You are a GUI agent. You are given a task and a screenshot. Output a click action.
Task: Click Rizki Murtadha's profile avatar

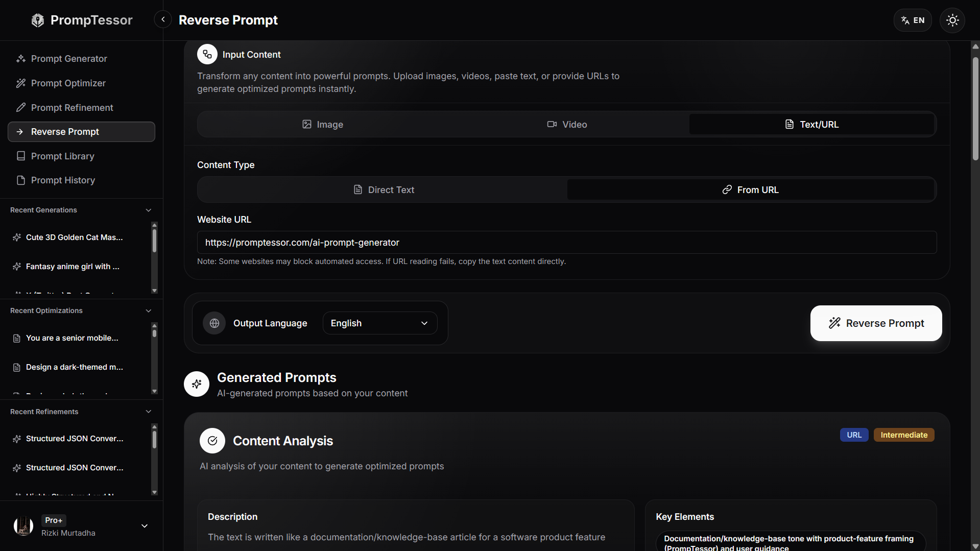(x=23, y=526)
